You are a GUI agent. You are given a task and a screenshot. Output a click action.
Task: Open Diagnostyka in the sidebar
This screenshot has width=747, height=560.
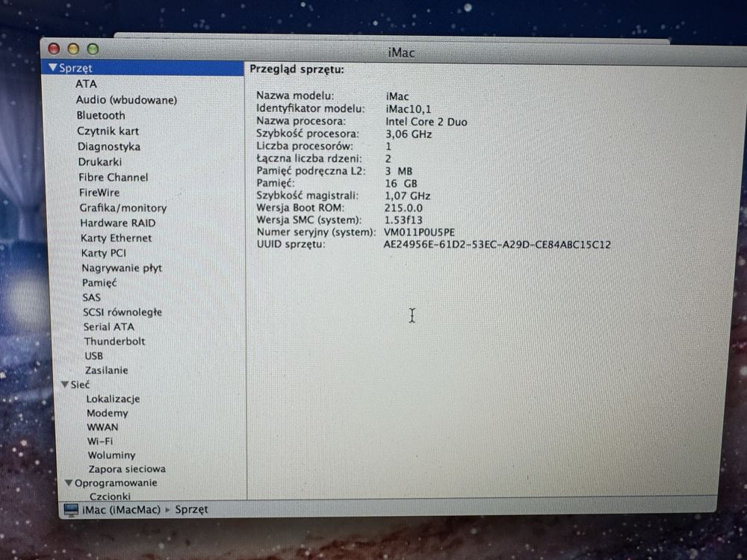(108, 146)
